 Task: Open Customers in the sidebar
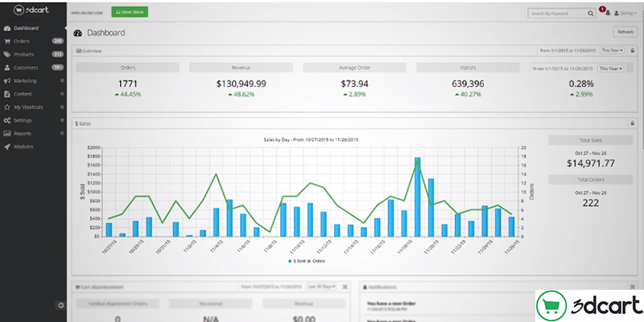point(26,68)
